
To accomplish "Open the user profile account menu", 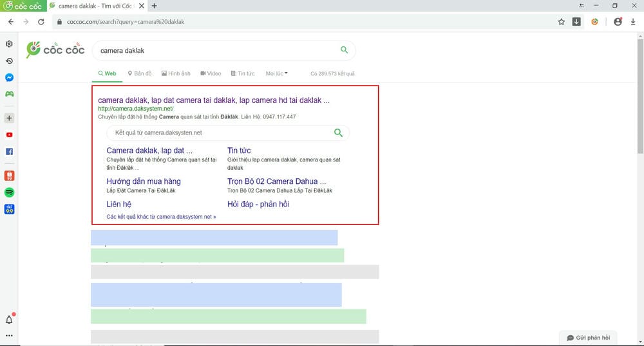I will (x=618, y=21).
